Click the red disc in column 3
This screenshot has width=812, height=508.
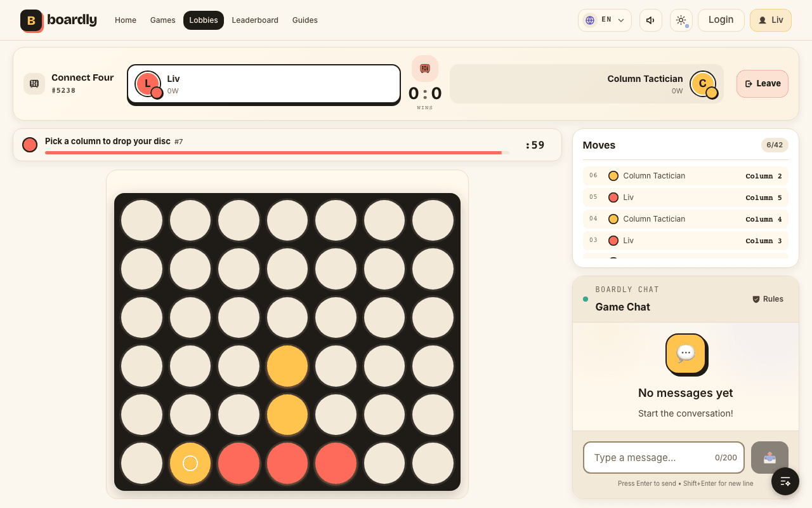(x=239, y=464)
